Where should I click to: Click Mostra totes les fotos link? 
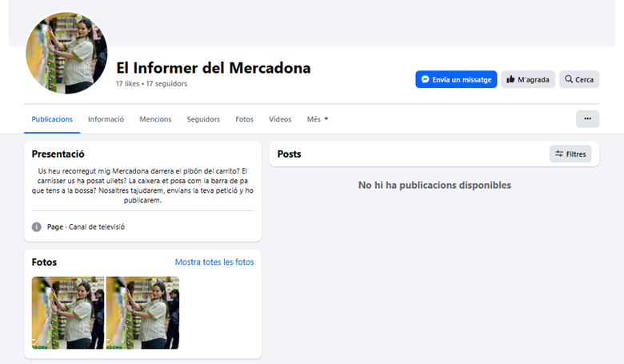point(214,262)
